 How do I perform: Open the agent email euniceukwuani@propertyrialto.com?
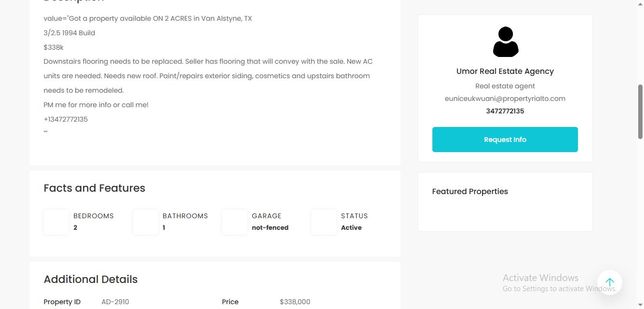505,98
